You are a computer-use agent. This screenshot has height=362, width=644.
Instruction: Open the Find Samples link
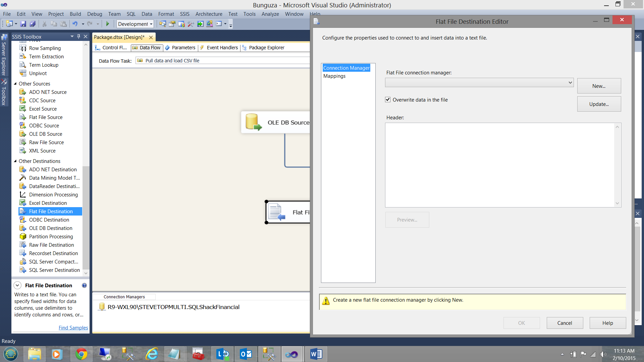(73, 328)
